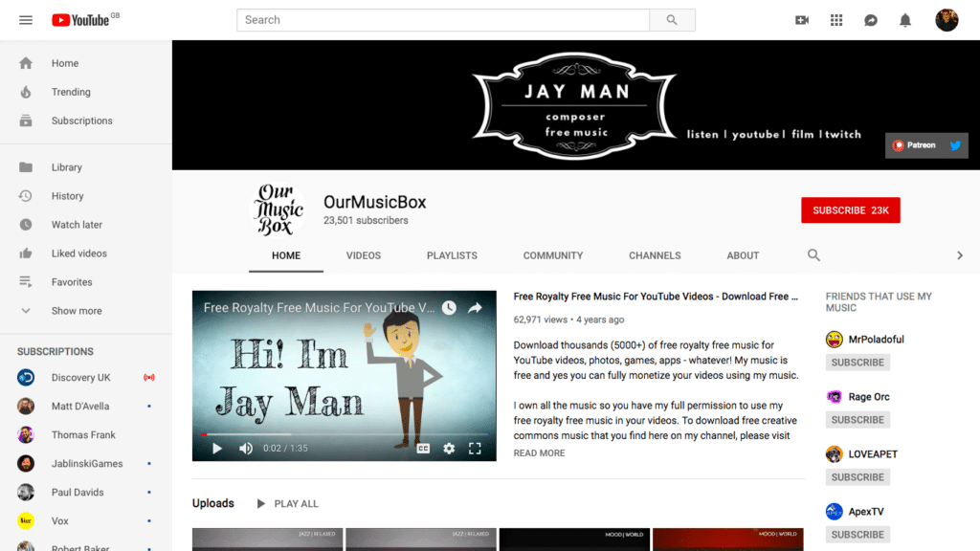Click the "62,971 views" text
Screen dimensions: 980x551
click(541, 320)
